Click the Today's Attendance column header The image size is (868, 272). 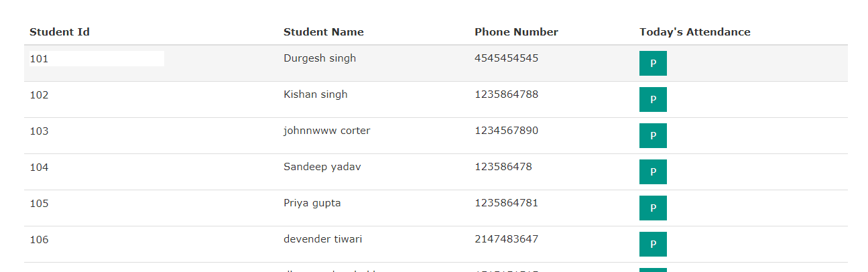[x=695, y=32]
